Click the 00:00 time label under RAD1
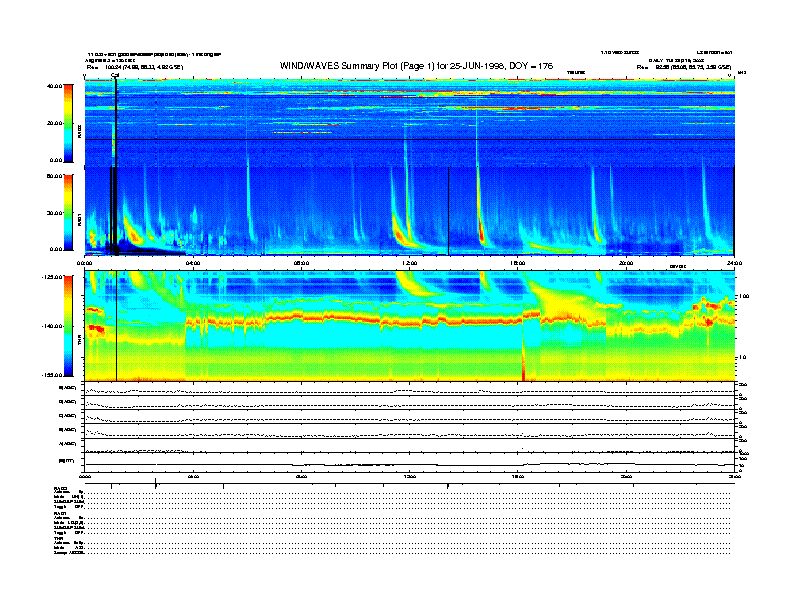Screen dimensions: 792x612 click(84, 263)
